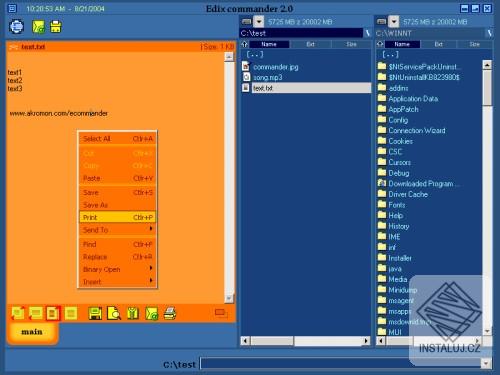Sort C:\WINNT panel by Ext column
This screenshot has width=500, height=375.
[438, 44]
